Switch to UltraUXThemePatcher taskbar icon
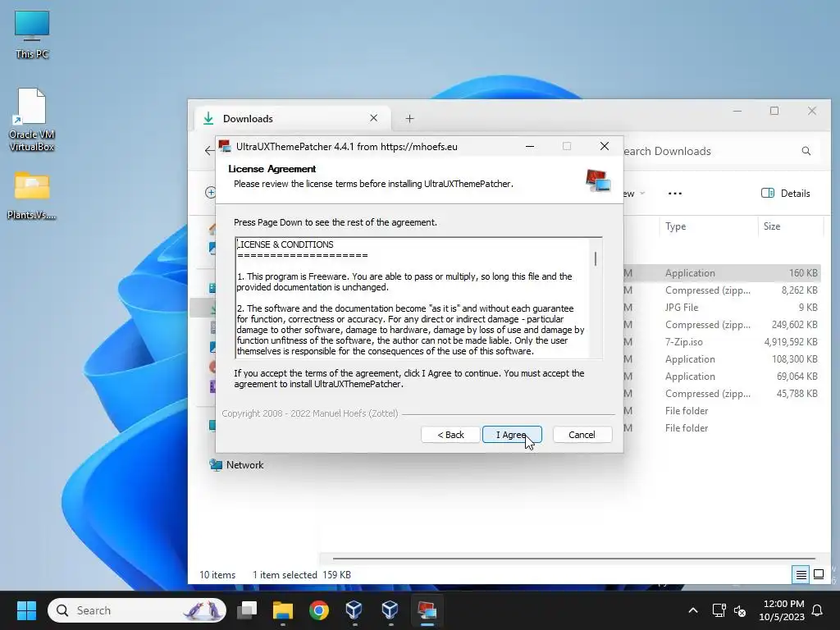840x630 pixels. (427, 610)
